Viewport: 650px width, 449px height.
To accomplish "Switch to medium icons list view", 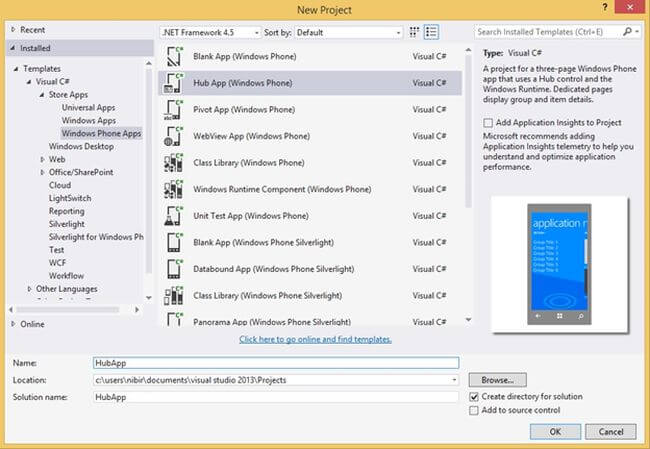I will [x=431, y=32].
